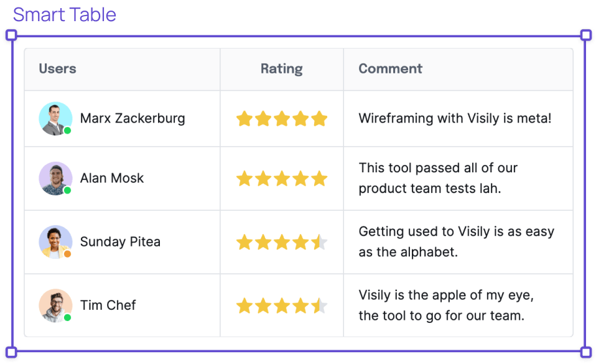Select the Marx Zackerburg name text
The width and height of the screenshot is (596, 364).
(x=133, y=118)
